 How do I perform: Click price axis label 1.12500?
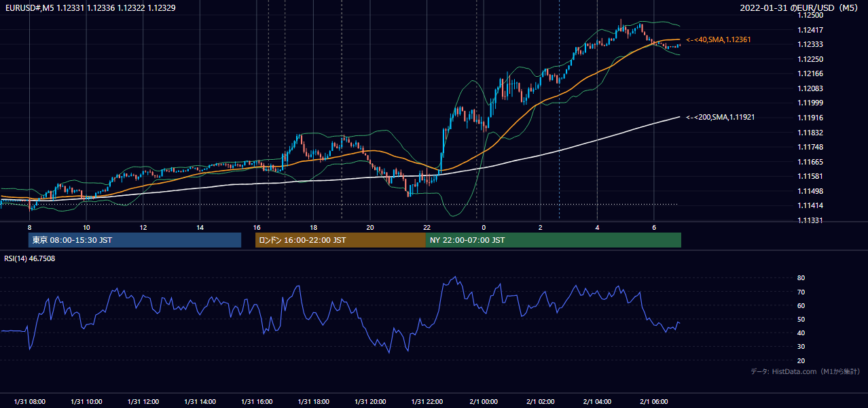810,15
